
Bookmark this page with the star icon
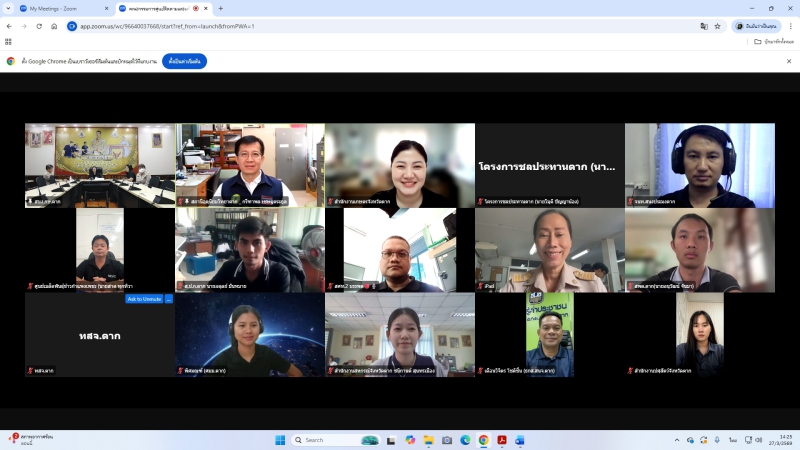[x=717, y=26]
